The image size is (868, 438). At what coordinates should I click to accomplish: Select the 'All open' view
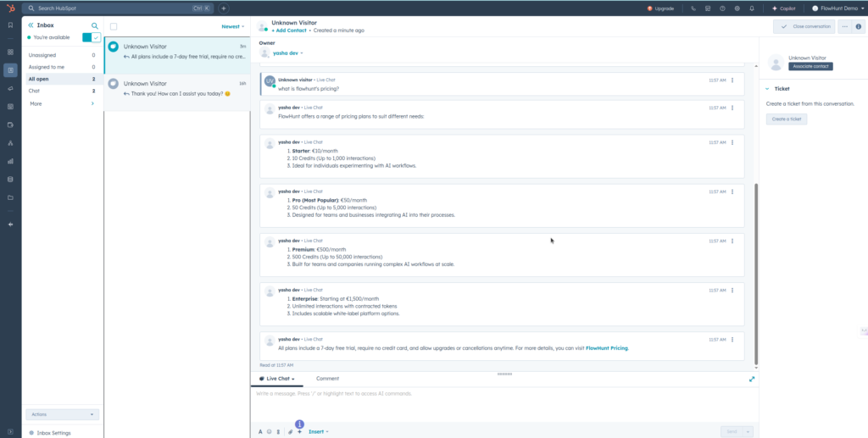[62, 79]
